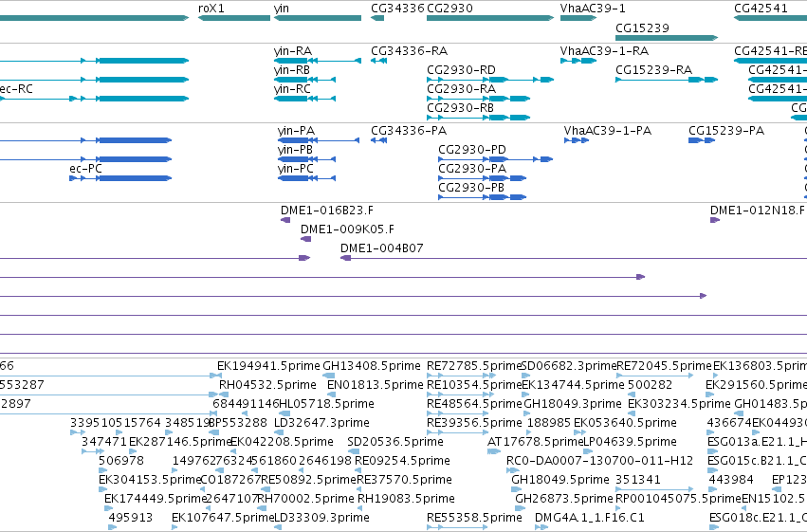This screenshot has width=807, height=532.
Task: Click the ec-RC transcript label
Action: click(16, 89)
